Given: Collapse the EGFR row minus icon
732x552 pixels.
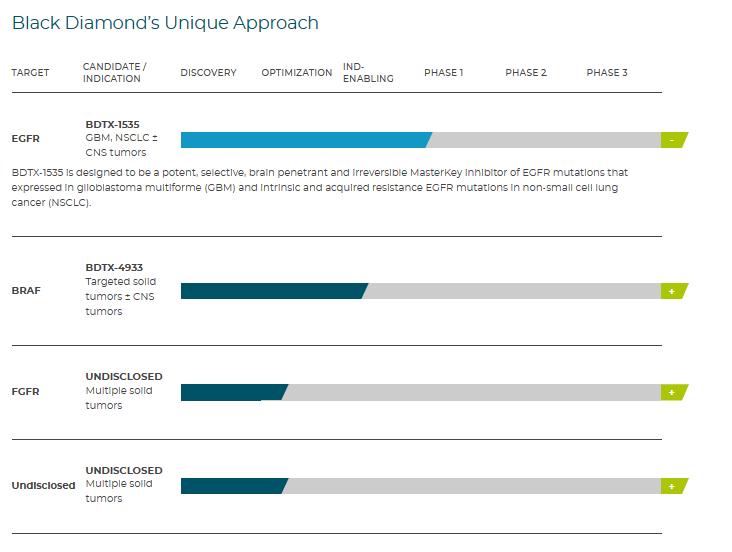Looking at the screenshot, I should pos(673,140).
